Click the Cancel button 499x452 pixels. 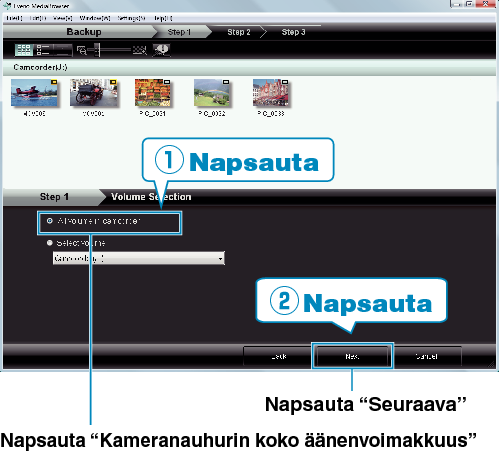428,356
